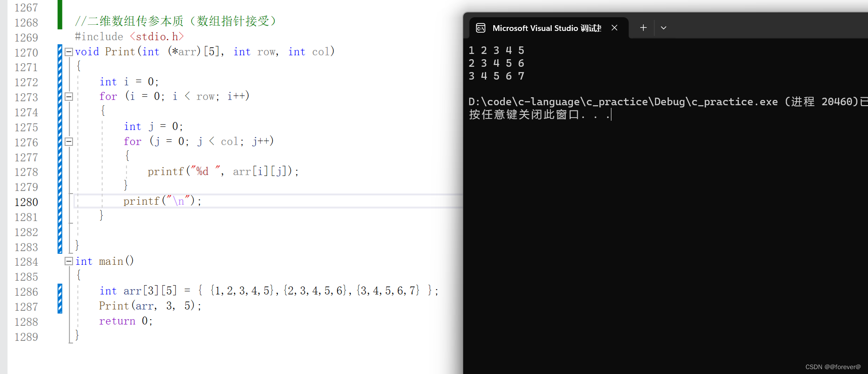
Task: Click the console icon in terminal tab
Action: pyautogui.click(x=481, y=28)
